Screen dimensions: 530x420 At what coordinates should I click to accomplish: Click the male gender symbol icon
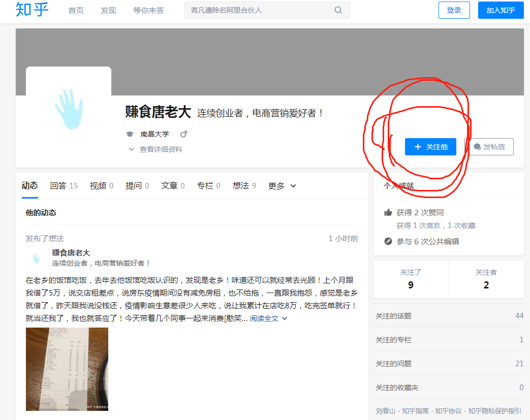[x=183, y=134]
